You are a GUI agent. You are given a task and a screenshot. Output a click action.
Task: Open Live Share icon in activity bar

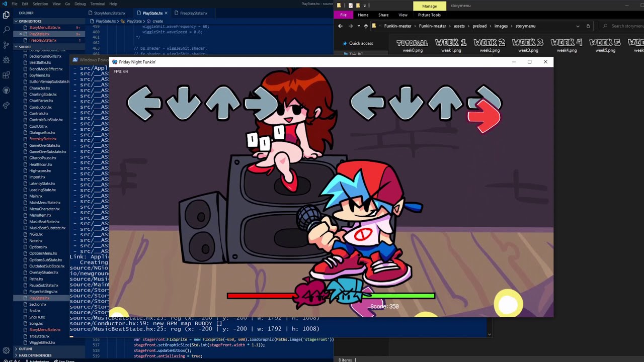(6, 106)
